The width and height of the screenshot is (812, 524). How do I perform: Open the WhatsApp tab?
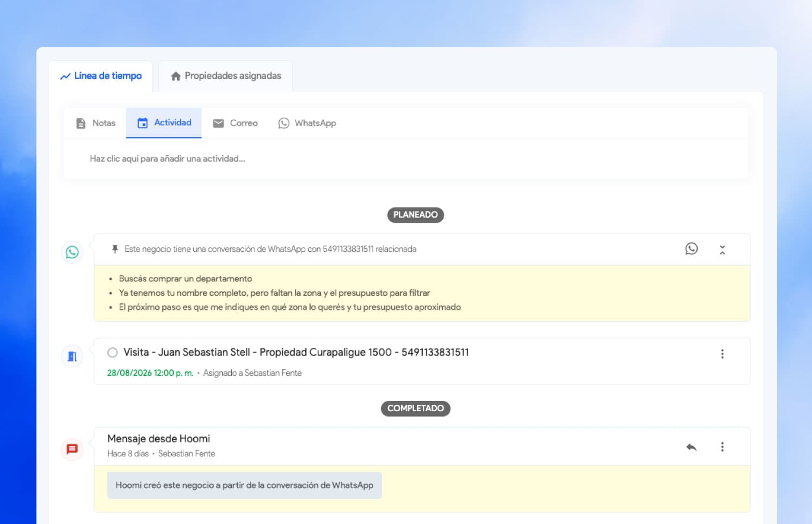point(307,123)
